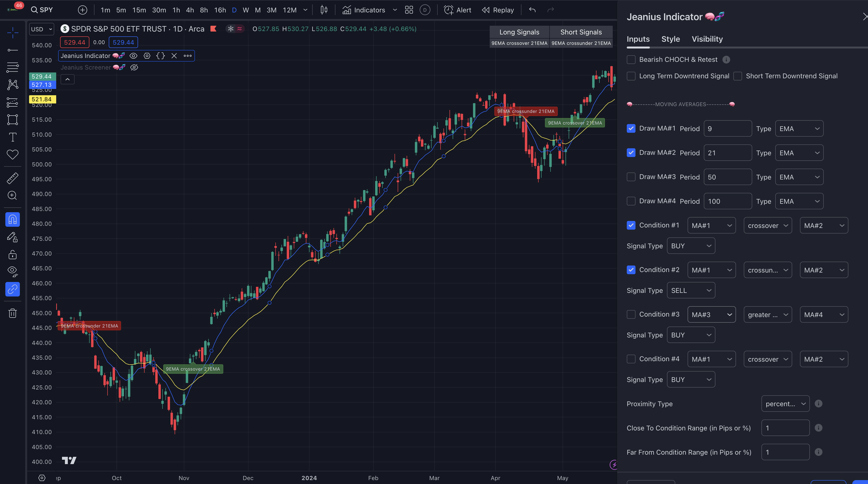This screenshot has height=484, width=868.
Task: Show the hidden Jeanius Screener indicator
Action: (134, 67)
